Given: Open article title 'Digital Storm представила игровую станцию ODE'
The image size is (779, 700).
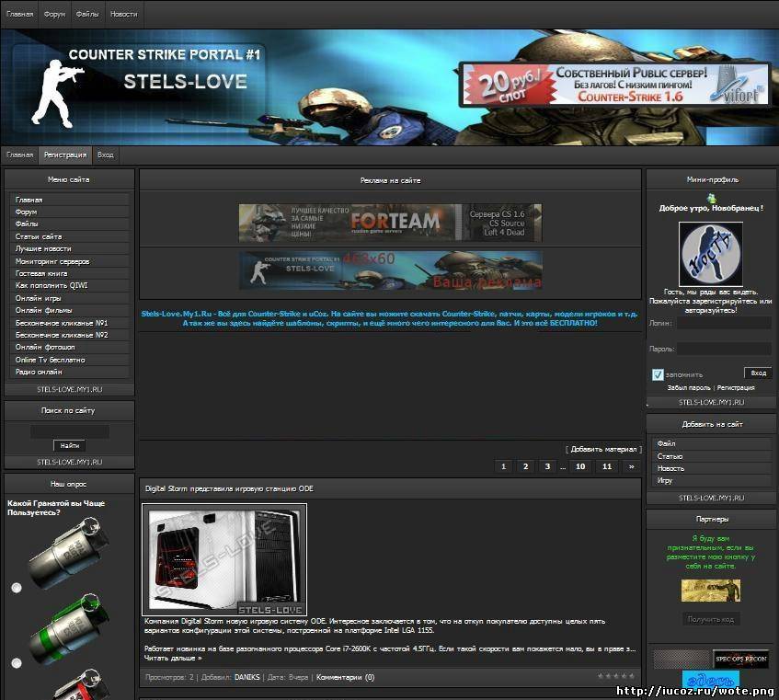Looking at the screenshot, I should click(x=229, y=488).
